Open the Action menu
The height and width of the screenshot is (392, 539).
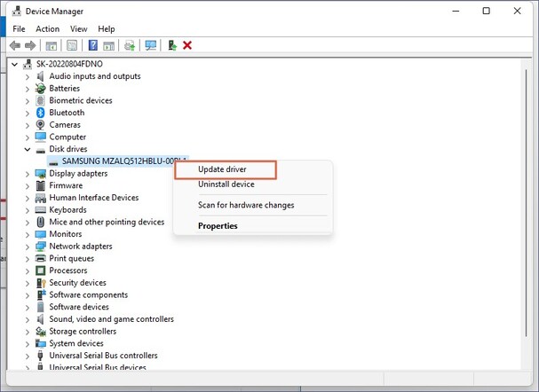pyautogui.click(x=47, y=29)
